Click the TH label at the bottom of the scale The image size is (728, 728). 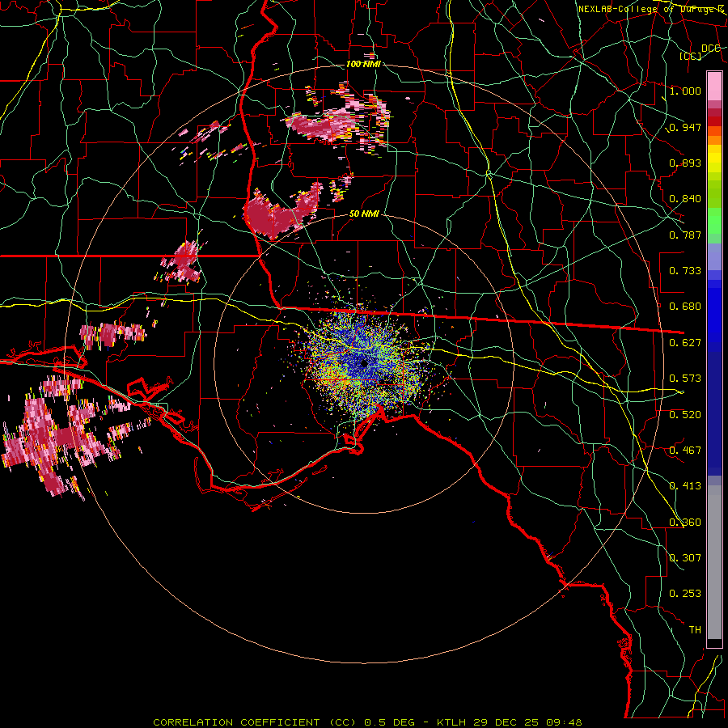point(695,630)
